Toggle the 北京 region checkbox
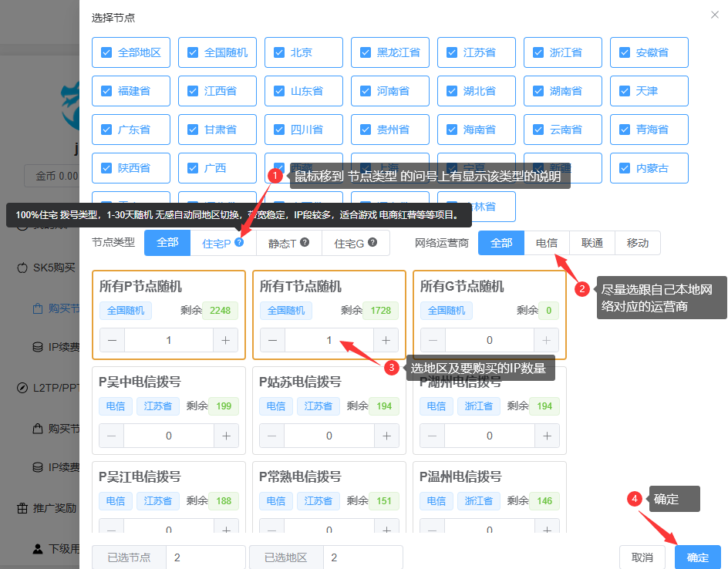Screen dimensions: 728x569 pos(280,52)
